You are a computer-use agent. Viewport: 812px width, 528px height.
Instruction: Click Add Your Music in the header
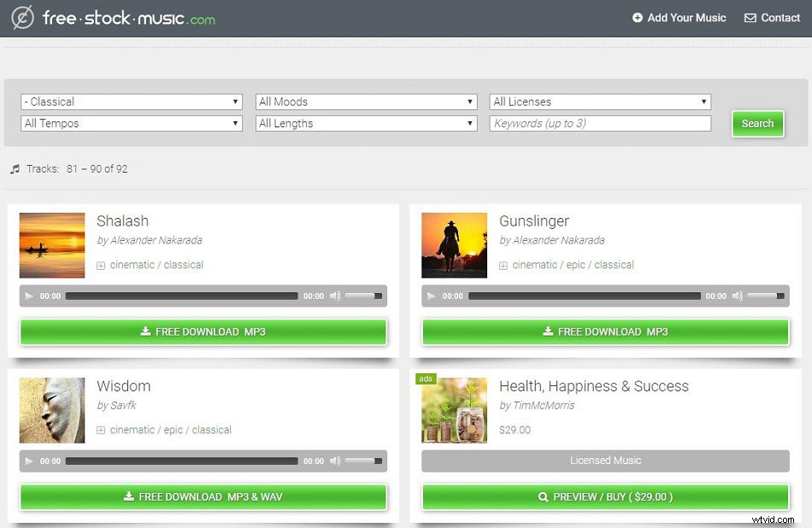pyautogui.click(x=680, y=17)
